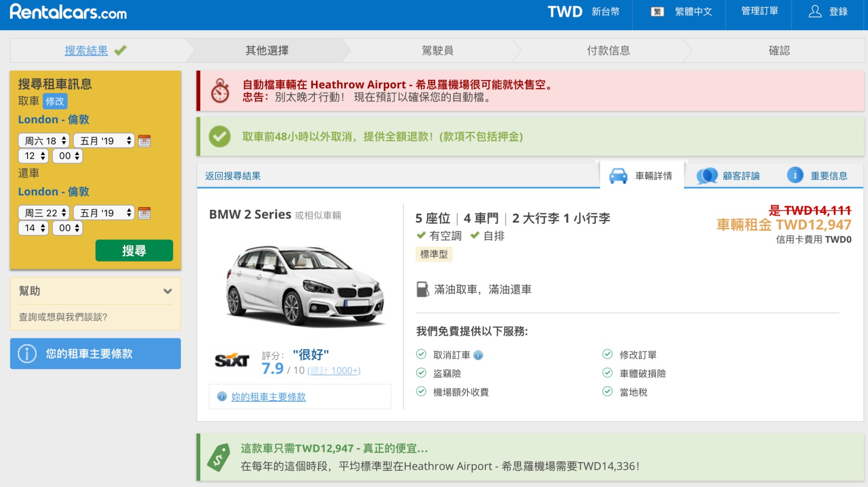Screen dimensions: 868x487
Task: Click the 車輛租金 TWD12,947 price
Action: click(x=784, y=224)
